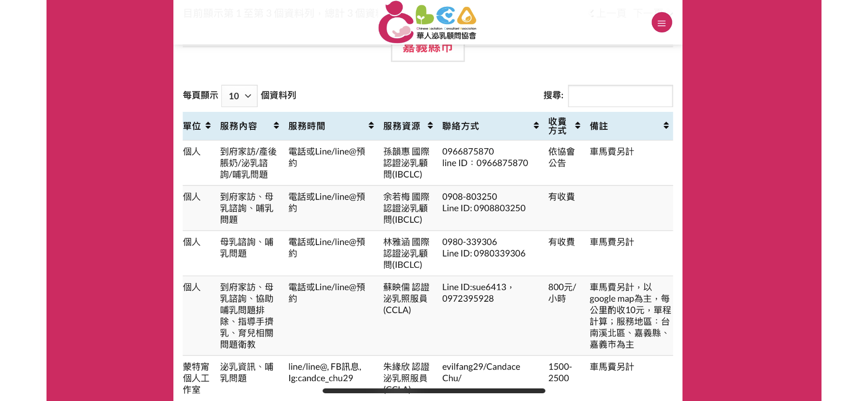Sort table by 單位 column
The image size is (868, 401).
pyautogui.click(x=197, y=126)
